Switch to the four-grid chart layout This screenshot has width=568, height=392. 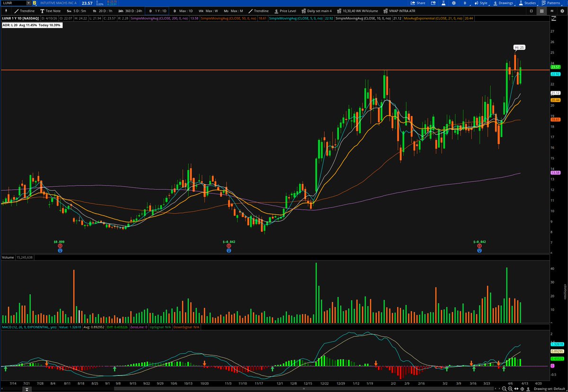click(541, 11)
